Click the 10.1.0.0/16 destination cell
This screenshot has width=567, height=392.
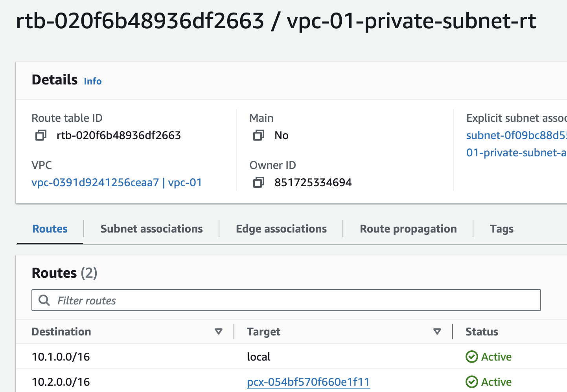pos(61,357)
